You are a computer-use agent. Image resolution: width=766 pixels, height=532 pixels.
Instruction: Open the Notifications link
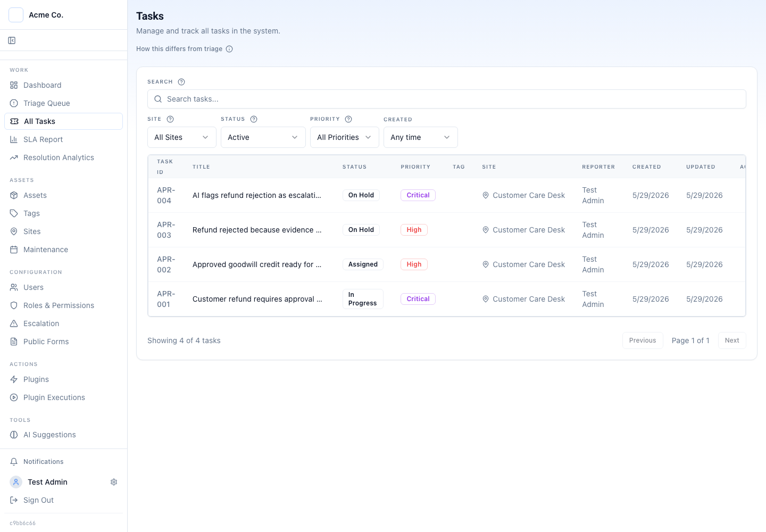pos(63,462)
